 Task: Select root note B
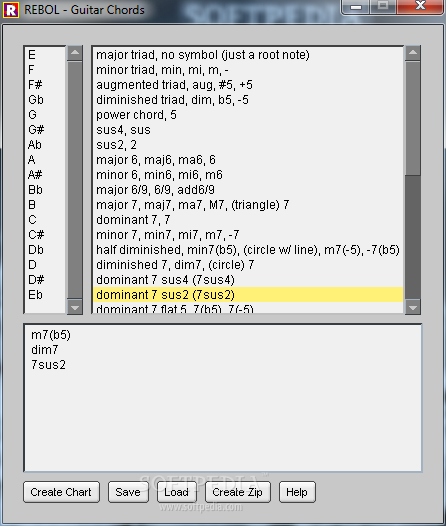click(45, 205)
